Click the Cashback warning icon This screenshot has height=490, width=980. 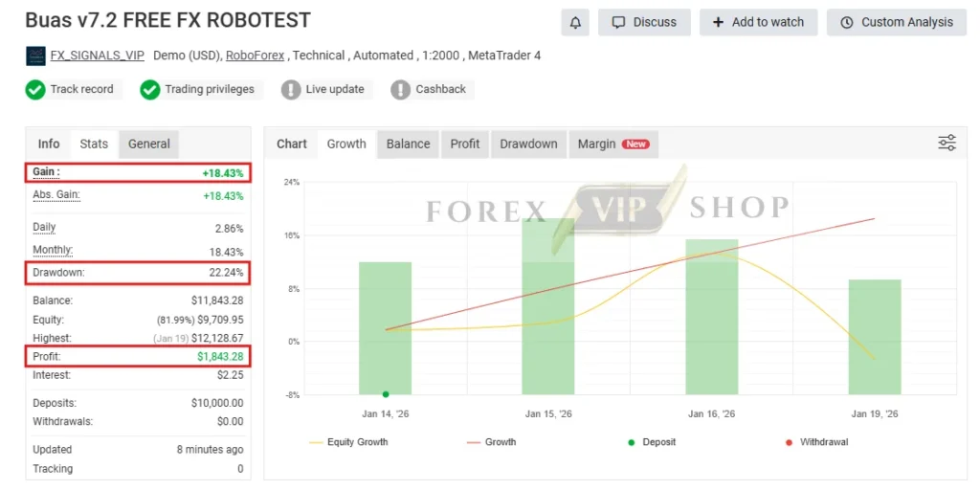tap(401, 89)
